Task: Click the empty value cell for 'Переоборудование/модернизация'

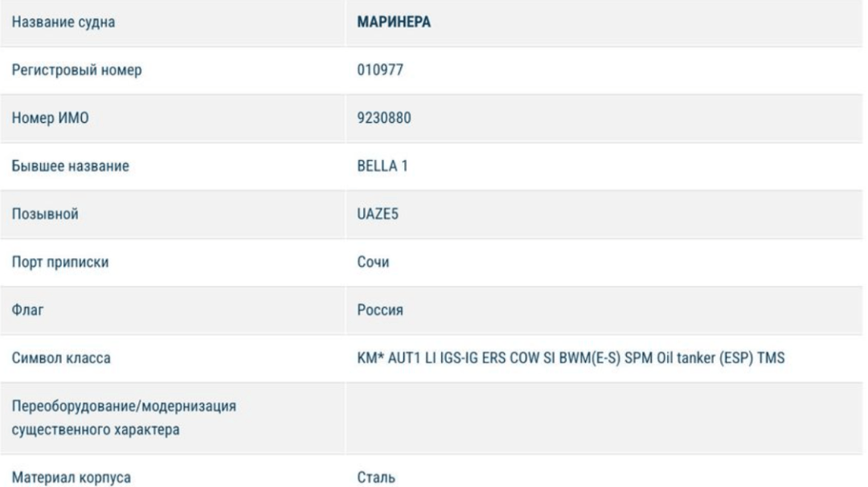Action: click(x=603, y=418)
